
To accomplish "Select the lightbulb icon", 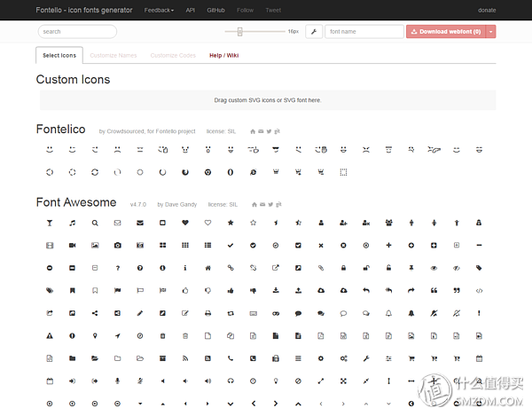I will pos(276,381).
